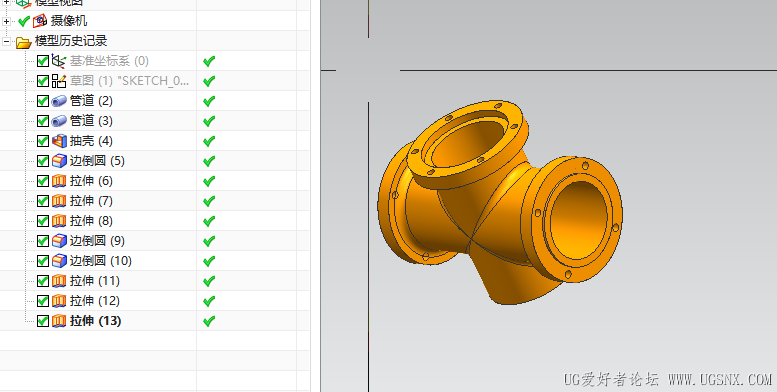
Task: Click the datum coordinate system (0) icon
Action: (x=59, y=61)
